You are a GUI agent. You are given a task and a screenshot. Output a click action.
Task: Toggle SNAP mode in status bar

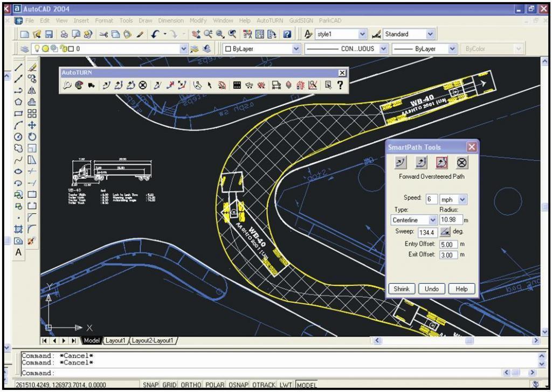(x=150, y=384)
